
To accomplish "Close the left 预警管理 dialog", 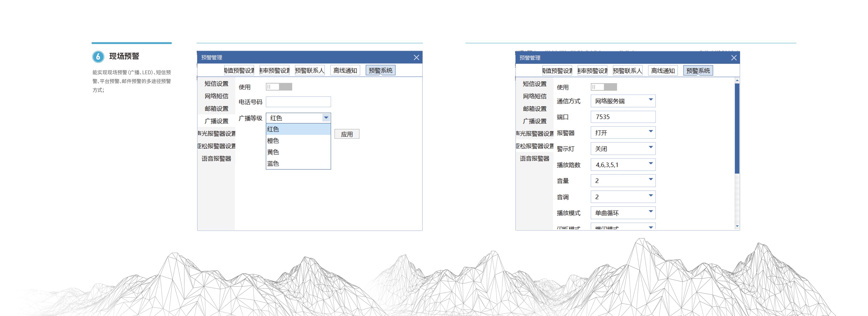I will (x=416, y=58).
